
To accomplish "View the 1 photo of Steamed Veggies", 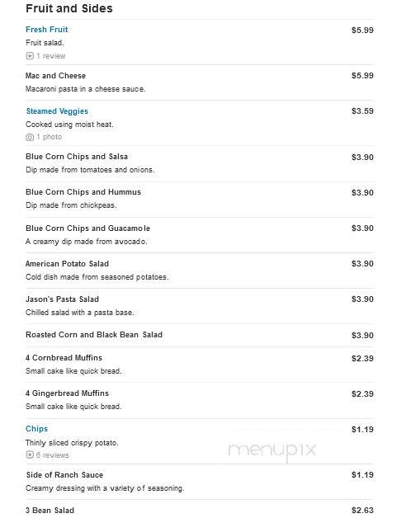I will click(x=50, y=137).
